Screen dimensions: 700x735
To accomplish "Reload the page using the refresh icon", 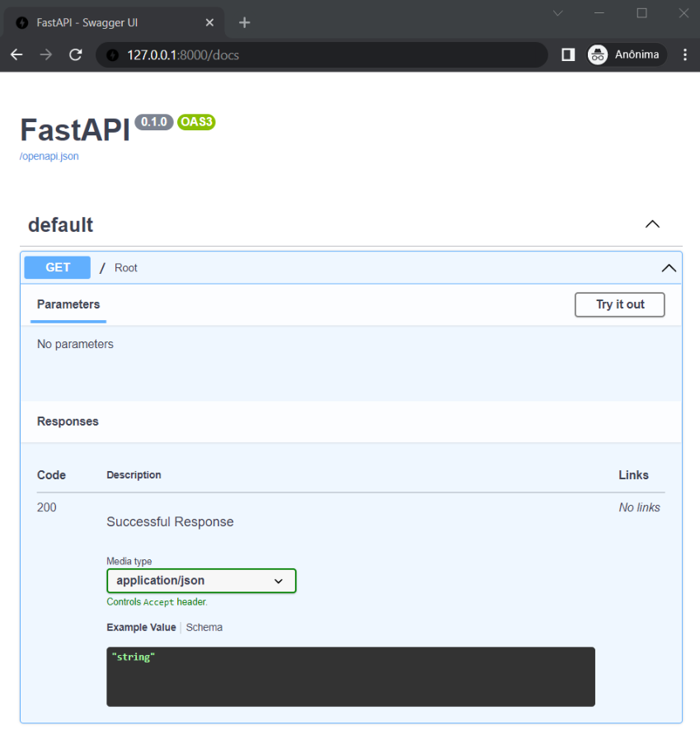I will (75, 54).
